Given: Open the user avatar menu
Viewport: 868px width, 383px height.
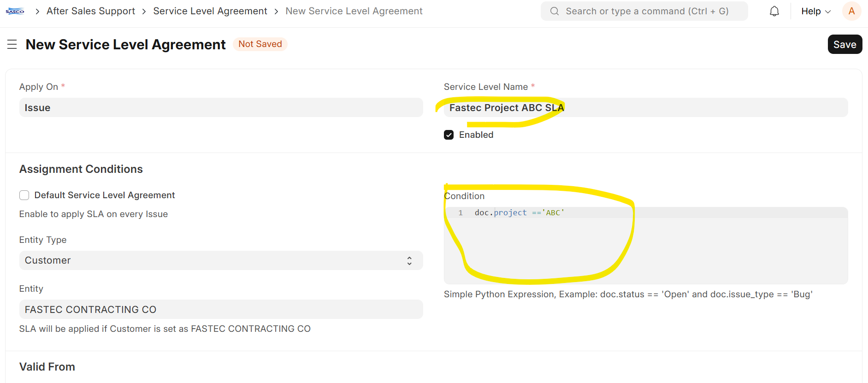Looking at the screenshot, I should (x=851, y=11).
